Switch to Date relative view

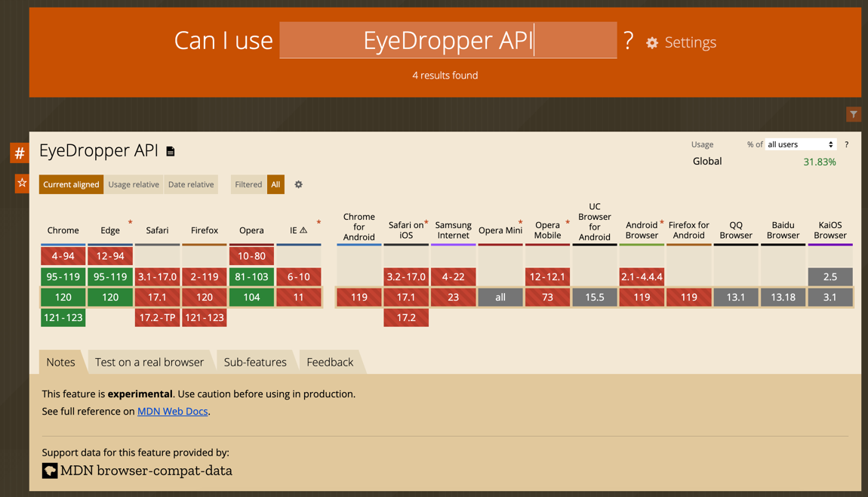click(191, 184)
